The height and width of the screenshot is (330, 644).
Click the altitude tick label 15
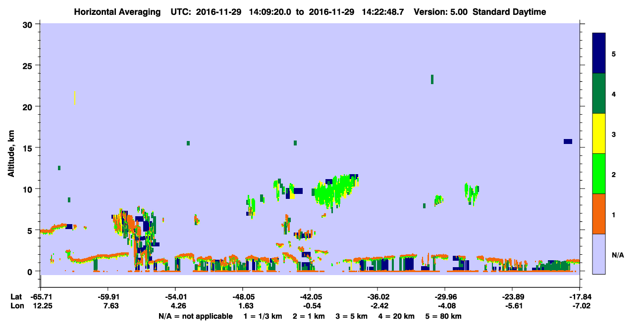coord(28,147)
